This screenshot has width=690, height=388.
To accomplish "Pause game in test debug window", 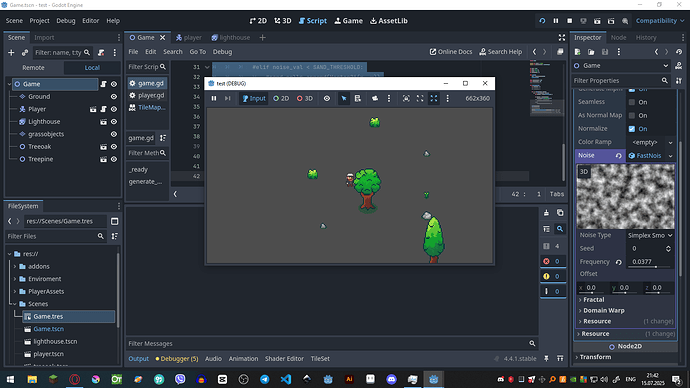I will (214, 99).
